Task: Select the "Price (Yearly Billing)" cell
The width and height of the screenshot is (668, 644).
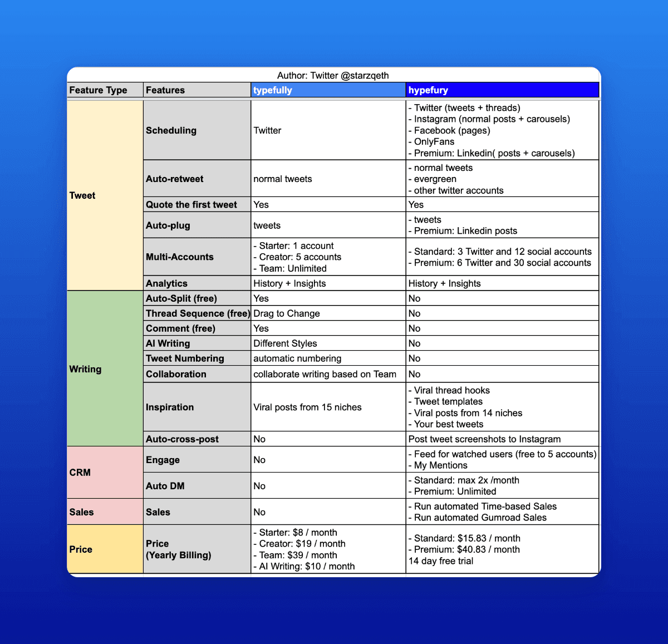Action: click(197, 549)
